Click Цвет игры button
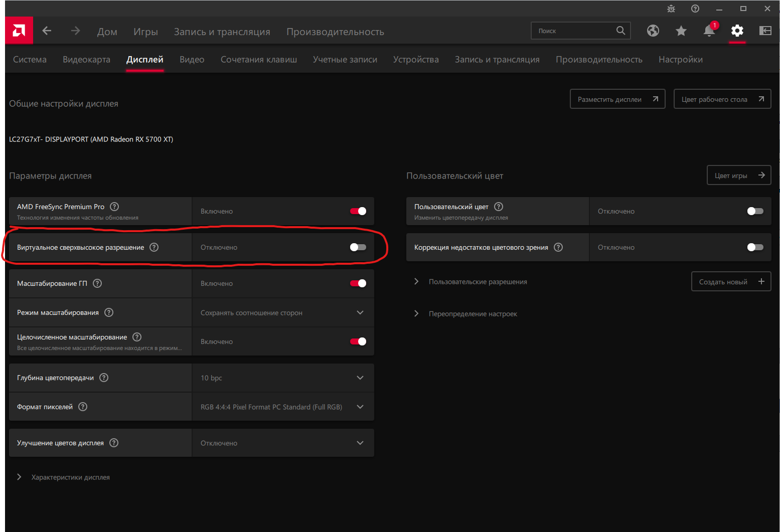The image size is (780, 532). 739,175
